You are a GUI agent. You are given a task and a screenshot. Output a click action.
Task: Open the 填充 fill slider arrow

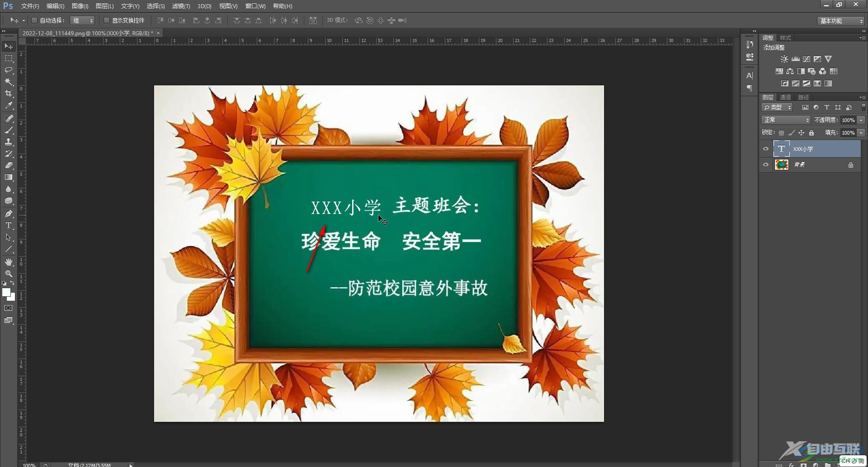[x=861, y=133]
